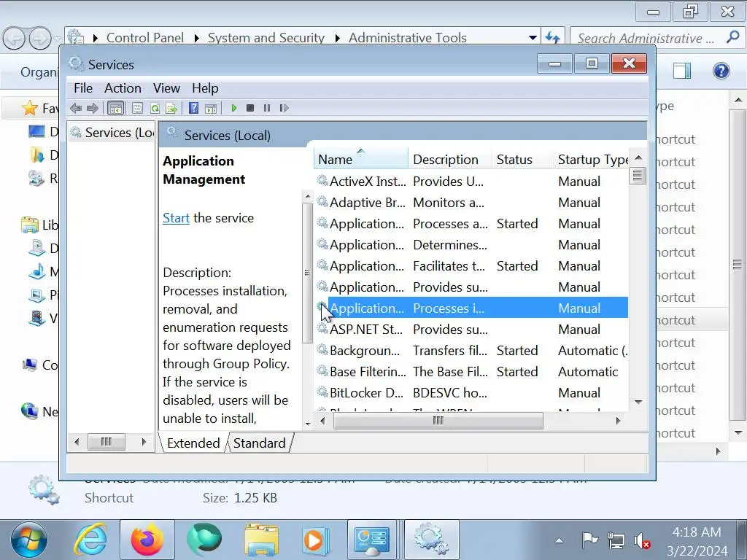This screenshot has height=560, width=747.
Task: Open the Action menu
Action: tap(123, 88)
